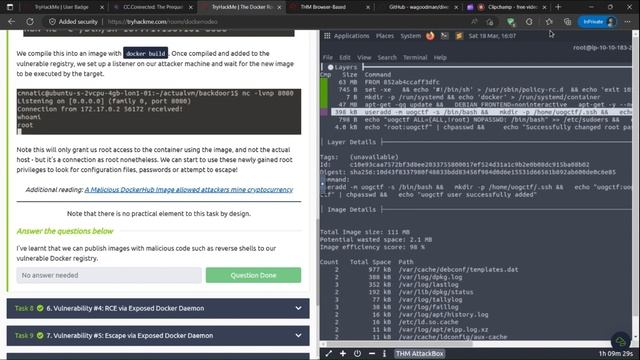Toggle the Read aloud icon
640x360 pixels.
[474, 22]
